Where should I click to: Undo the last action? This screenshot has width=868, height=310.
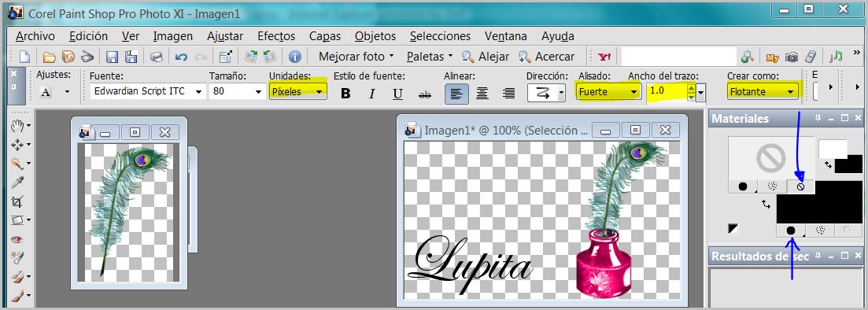click(x=181, y=57)
